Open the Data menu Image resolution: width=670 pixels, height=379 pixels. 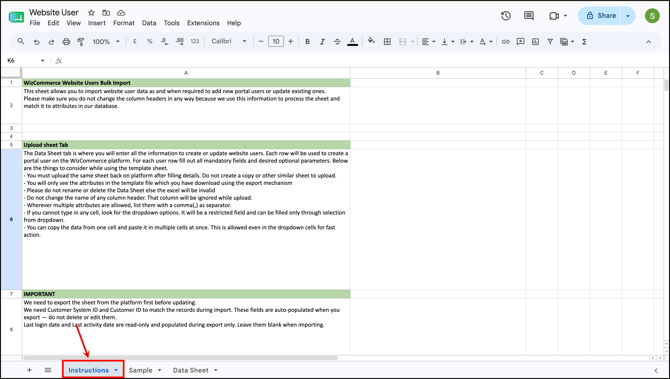point(149,23)
